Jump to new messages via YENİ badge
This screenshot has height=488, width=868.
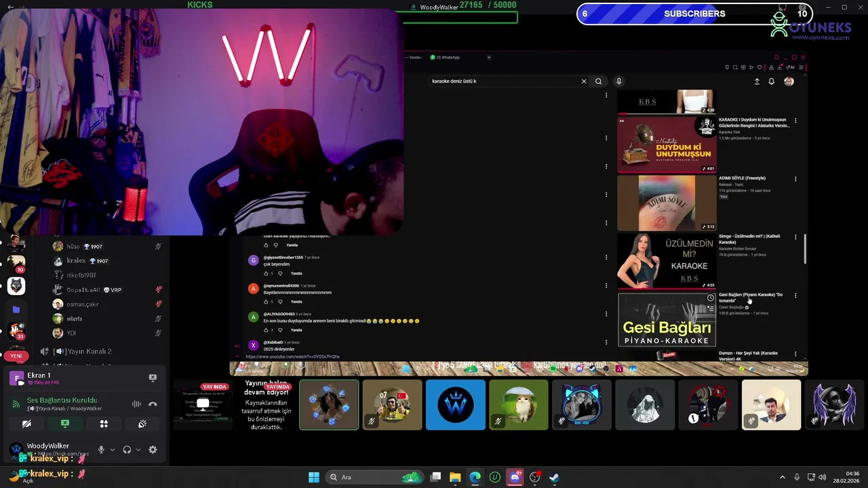coord(16,356)
